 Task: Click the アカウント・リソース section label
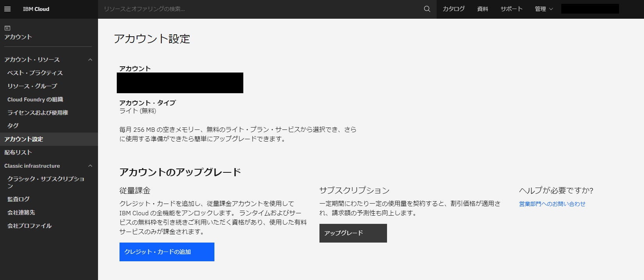pyautogui.click(x=32, y=60)
